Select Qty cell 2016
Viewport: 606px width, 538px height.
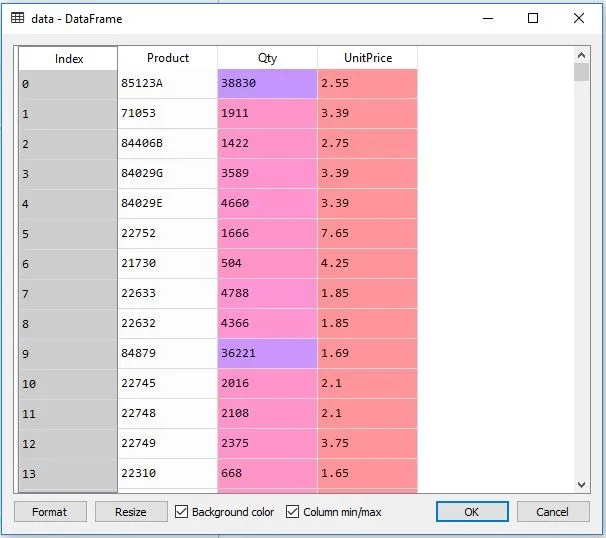267,383
